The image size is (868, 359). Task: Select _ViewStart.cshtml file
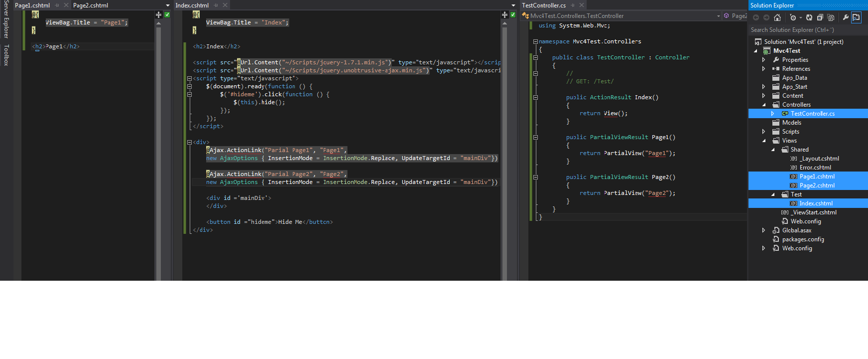(x=814, y=212)
